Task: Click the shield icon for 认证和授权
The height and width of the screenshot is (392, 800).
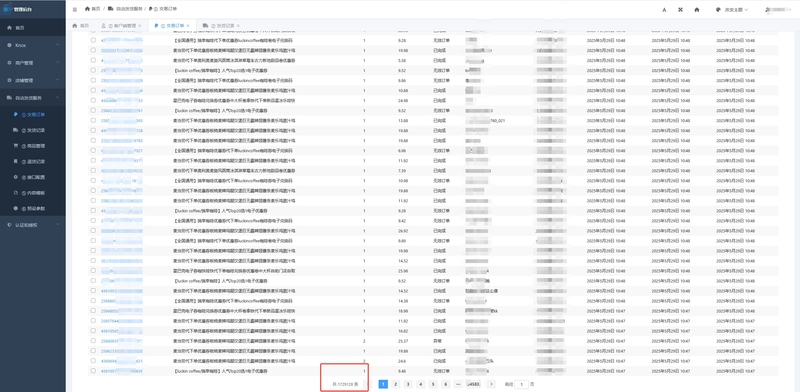Action: [9, 225]
